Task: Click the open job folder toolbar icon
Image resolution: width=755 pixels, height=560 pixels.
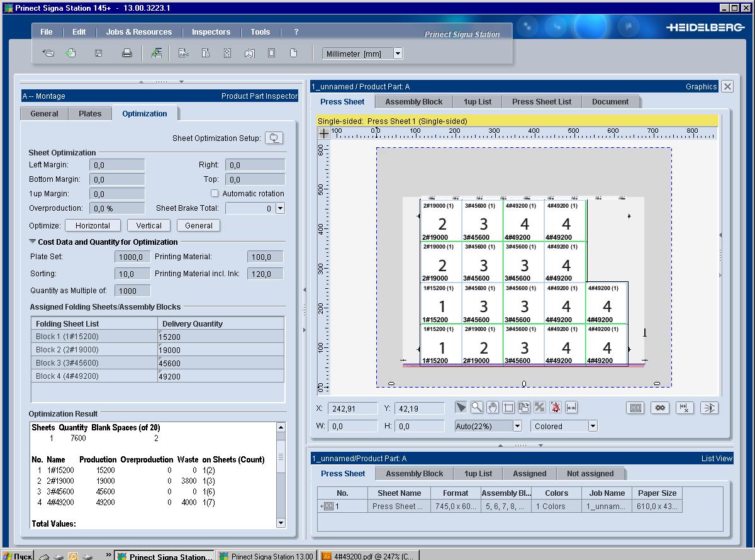Action: (48, 53)
